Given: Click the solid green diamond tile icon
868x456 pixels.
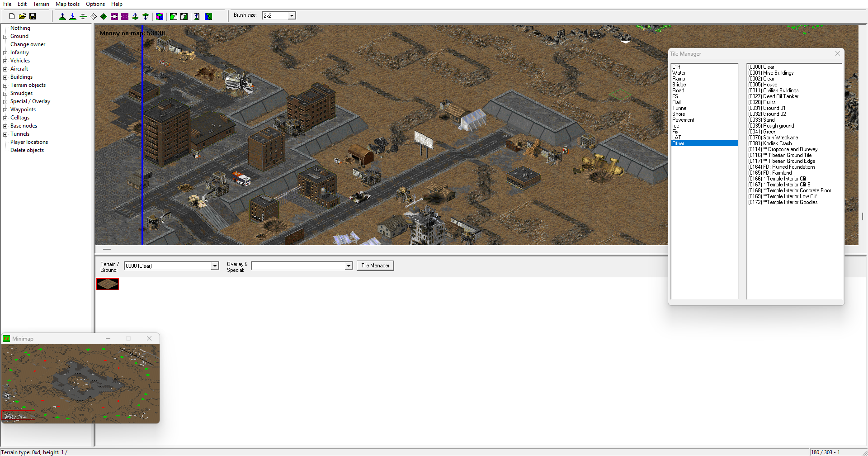Looking at the screenshot, I should coord(104,16).
